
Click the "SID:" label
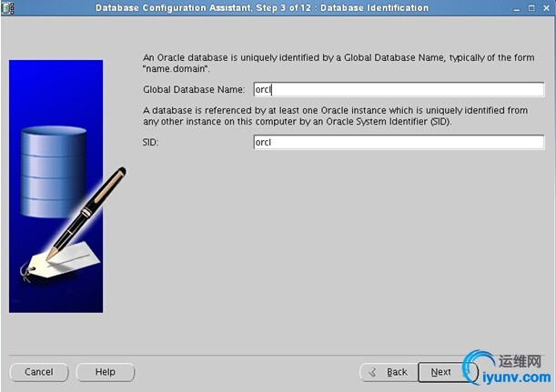pos(151,143)
